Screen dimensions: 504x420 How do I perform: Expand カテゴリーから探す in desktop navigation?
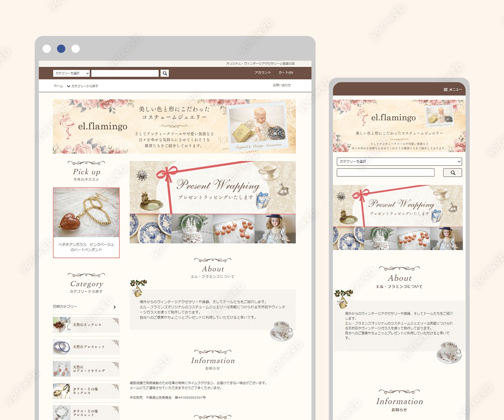pyautogui.click(x=83, y=86)
